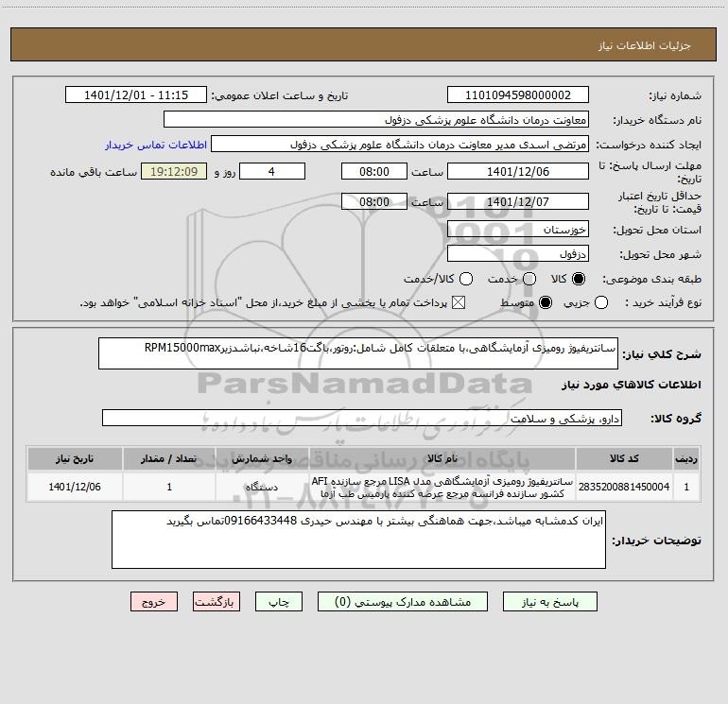Click the response deadline time 08:00 field

(374, 172)
